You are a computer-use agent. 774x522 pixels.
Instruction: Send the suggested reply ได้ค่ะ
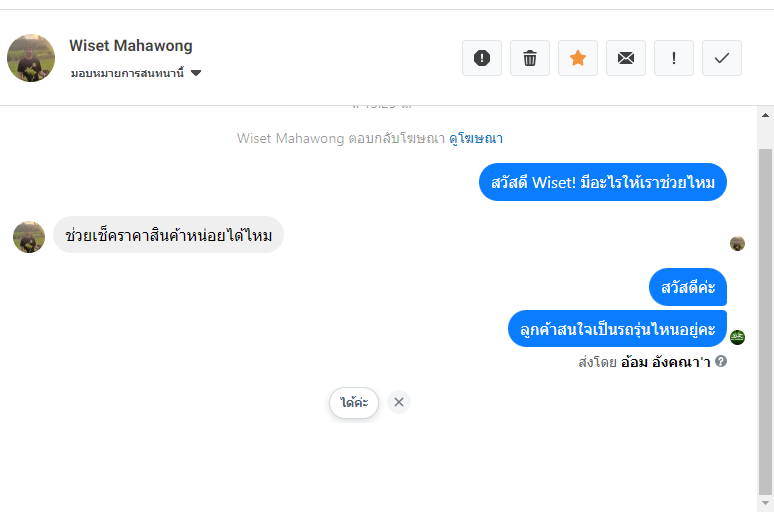pyautogui.click(x=354, y=402)
